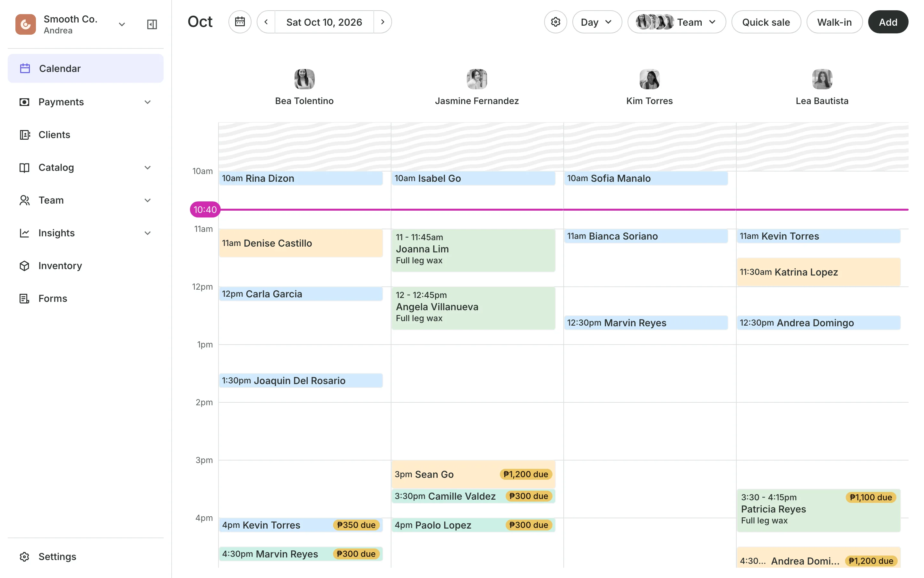This screenshot has width=924, height=578.
Task: Expand the sidebar Team menu chevron
Action: (x=148, y=200)
